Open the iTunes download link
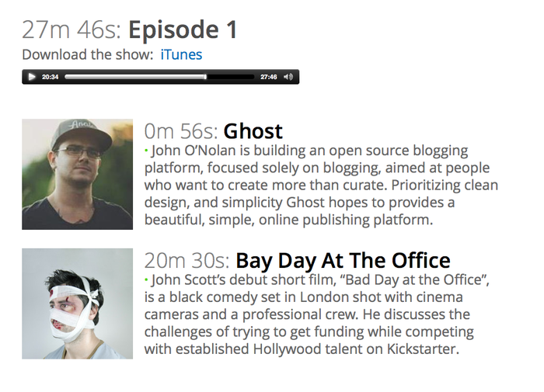This screenshot has width=544, height=392. [x=181, y=55]
